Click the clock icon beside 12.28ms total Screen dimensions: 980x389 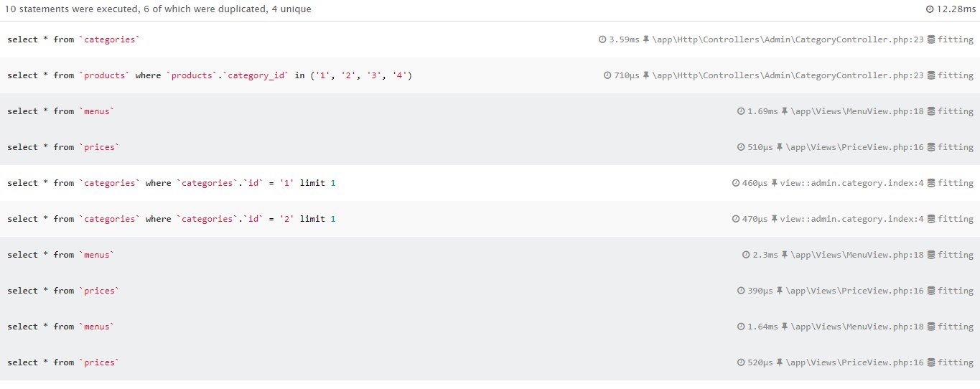pos(930,10)
